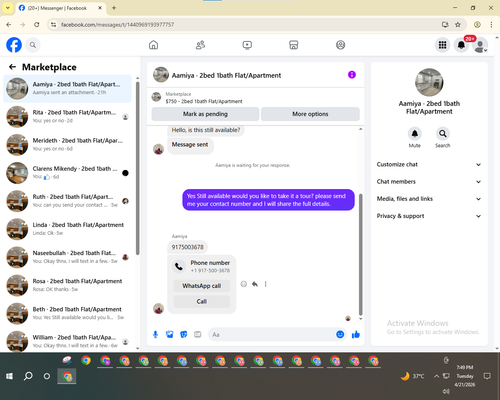Open the Groups tab icon
Image resolution: width=500 pixels, height=400 pixels.
[x=340, y=45]
